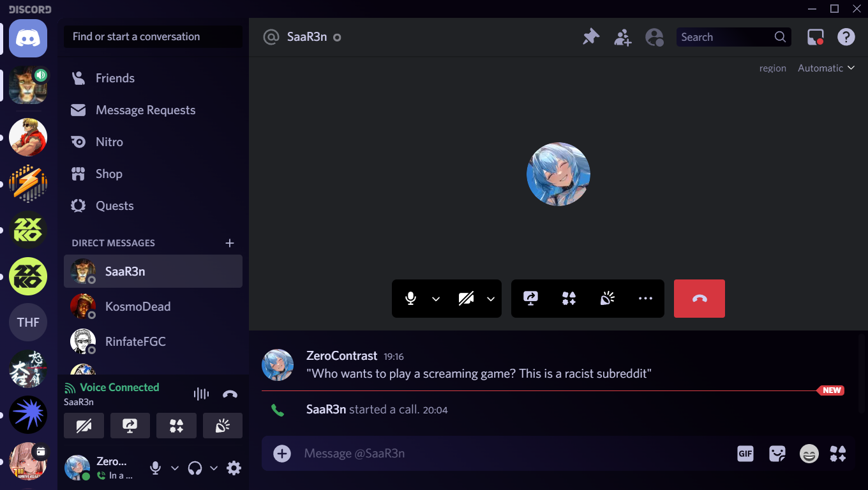Screen dimensions: 868x490
Task: Click the "SaaR3n started a call" message
Action: (377, 410)
